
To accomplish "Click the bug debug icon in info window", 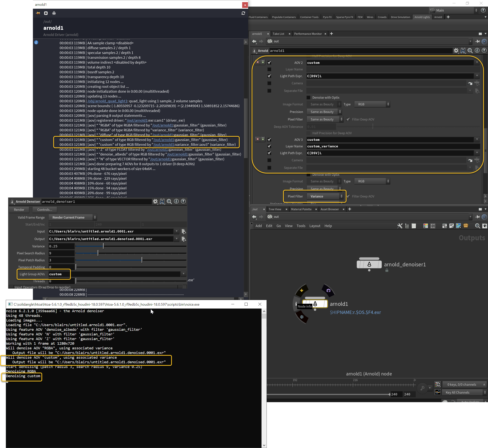I will 54,13.
